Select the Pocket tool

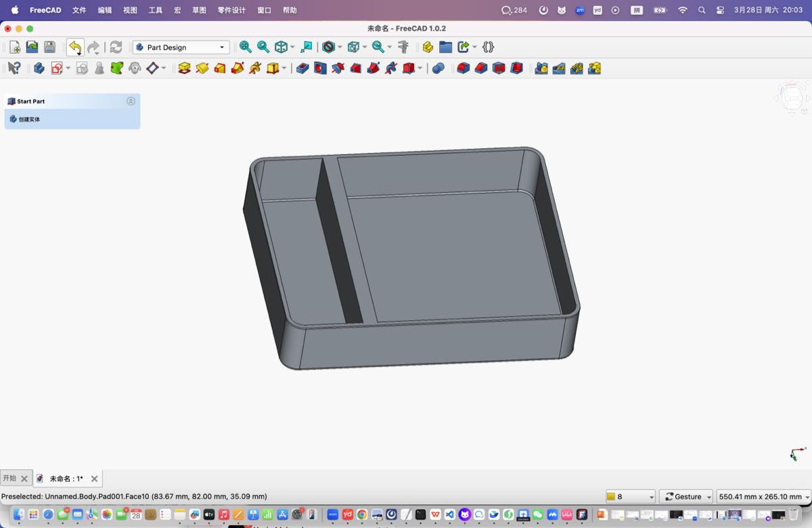pyautogui.click(x=302, y=68)
